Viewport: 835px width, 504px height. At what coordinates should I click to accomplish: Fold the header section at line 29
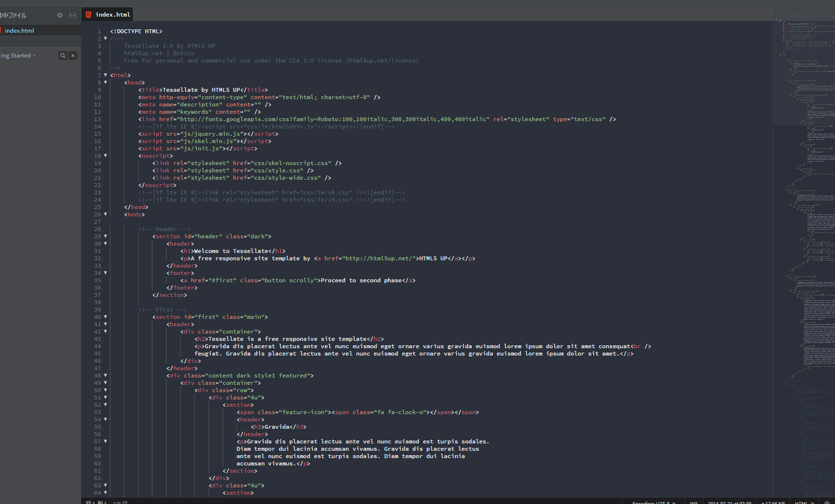coord(105,236)
